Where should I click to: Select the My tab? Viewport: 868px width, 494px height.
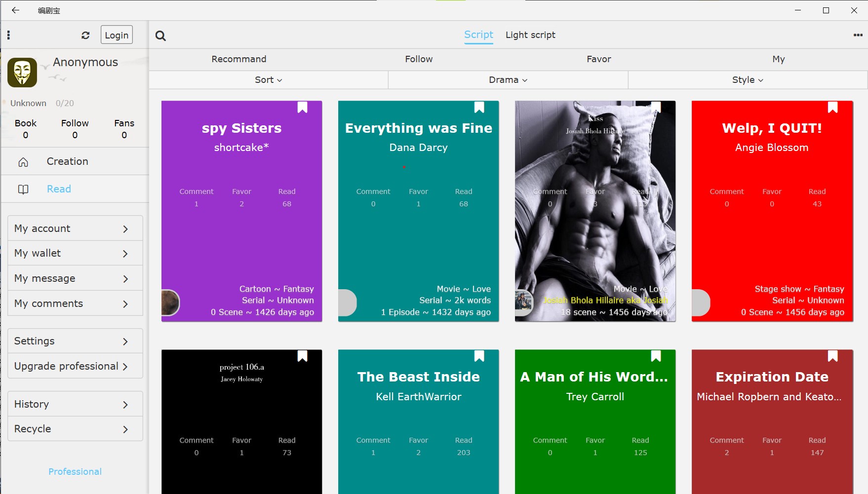click(x=779, y=59)
